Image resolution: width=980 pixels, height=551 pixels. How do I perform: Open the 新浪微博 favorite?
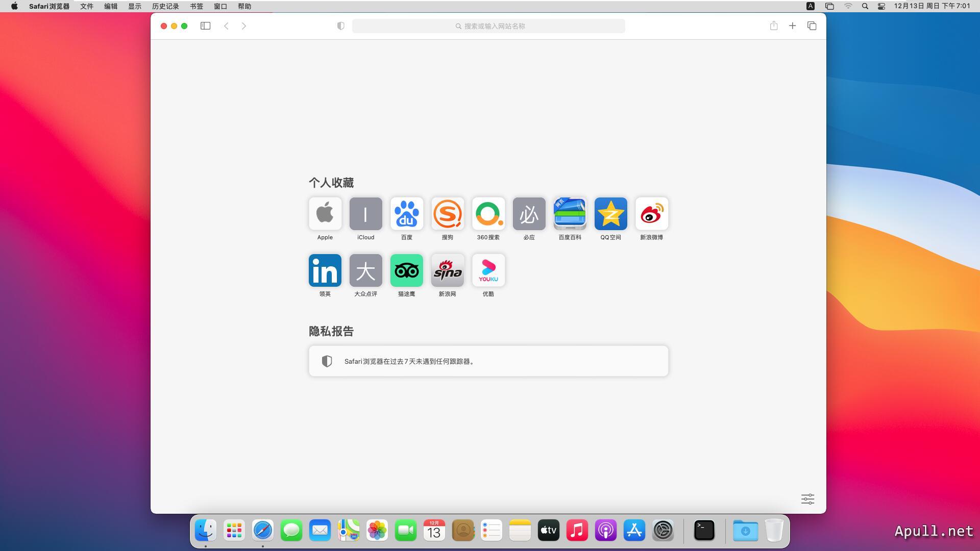(652, 214)
